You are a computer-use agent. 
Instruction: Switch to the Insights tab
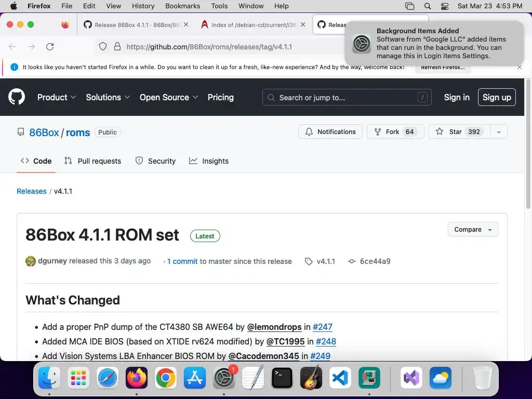(209, 161)
